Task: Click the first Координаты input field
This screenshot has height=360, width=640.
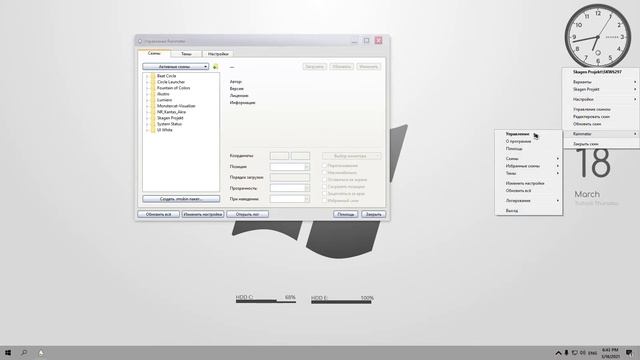Action: tap(279, 156)
